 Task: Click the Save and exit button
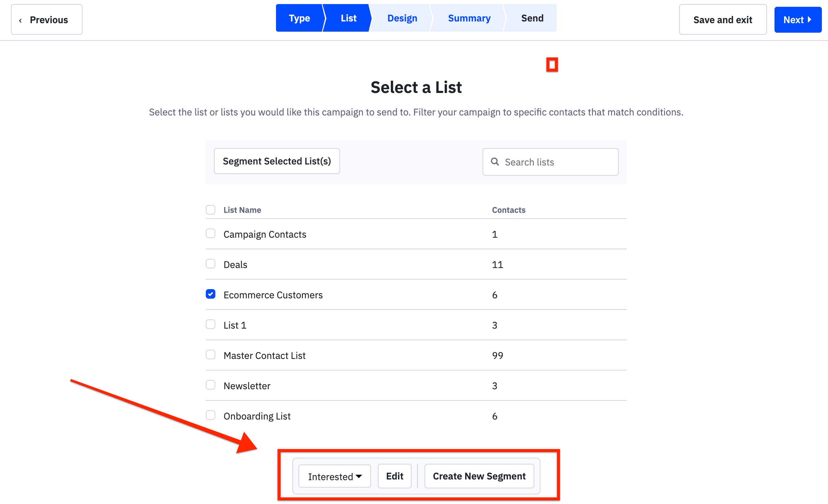722,19
